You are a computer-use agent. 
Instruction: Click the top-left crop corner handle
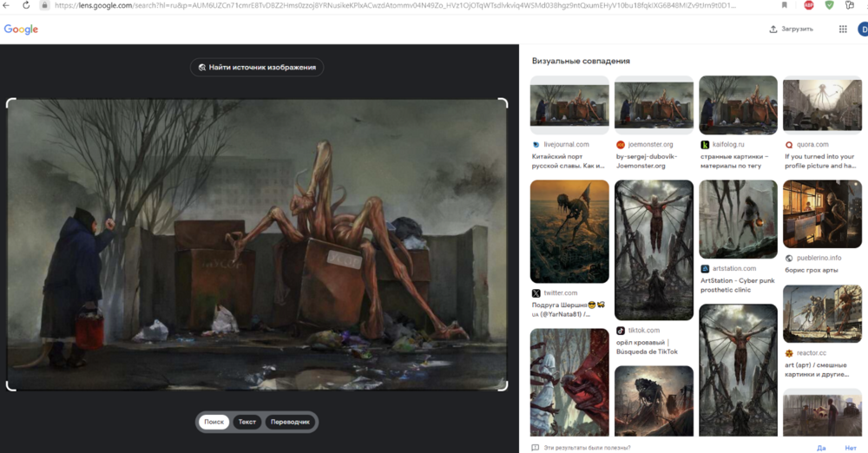[x=10, y=103]
